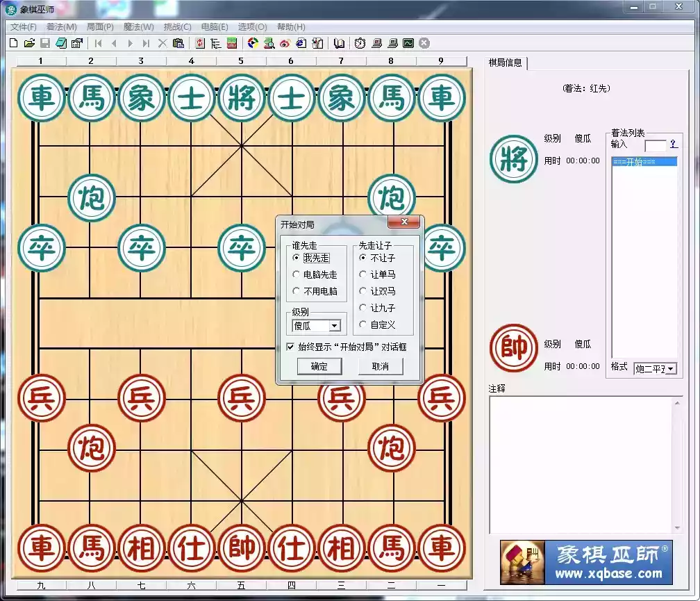Screen dimensions: 700x601
Task: Step to the next move icon
Action: 129,43
